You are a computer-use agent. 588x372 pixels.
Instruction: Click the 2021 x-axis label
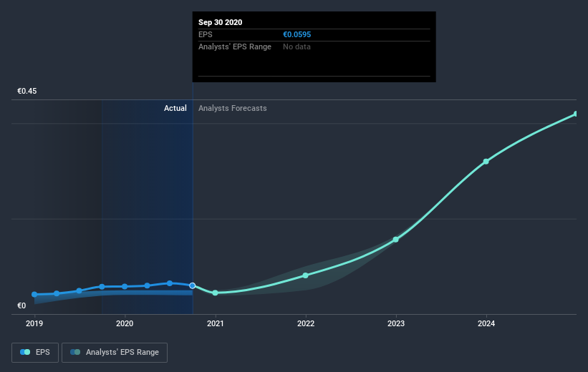(216, 323)
